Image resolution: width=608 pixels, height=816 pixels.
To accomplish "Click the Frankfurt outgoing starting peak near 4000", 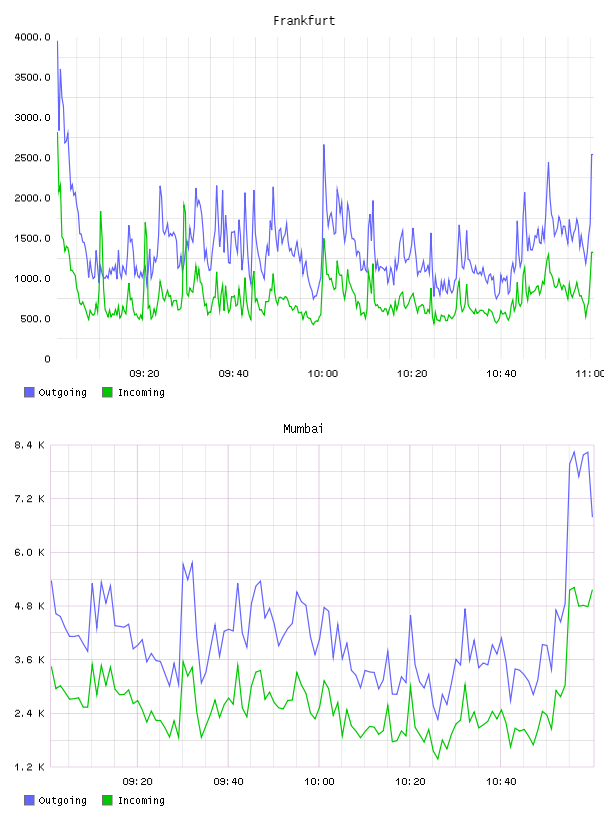I will (57, 41).
